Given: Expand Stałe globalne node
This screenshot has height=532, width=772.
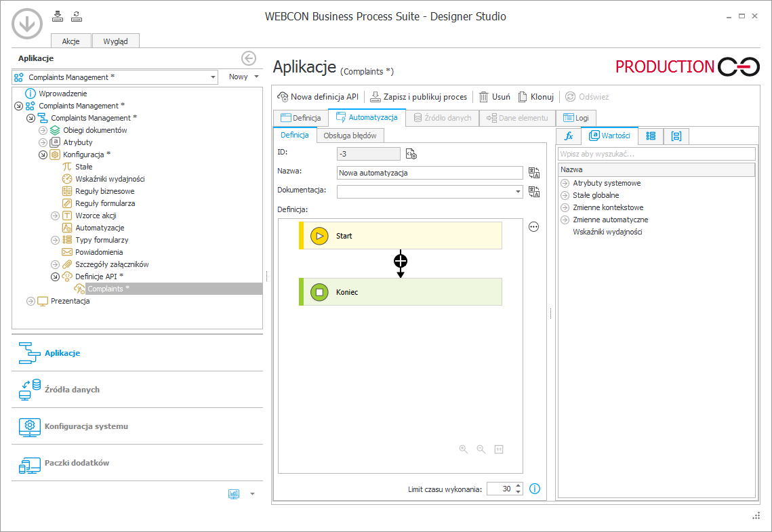Looking at the screenshot, I should 565,195.
